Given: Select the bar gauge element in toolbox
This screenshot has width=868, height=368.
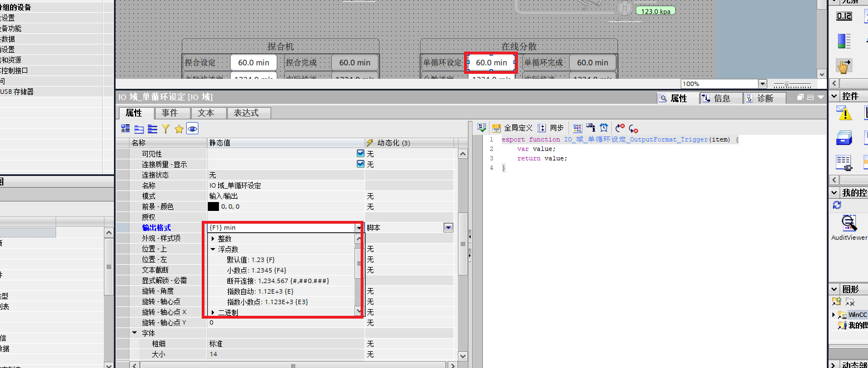Looking at the screenshot, I should 844,41.
